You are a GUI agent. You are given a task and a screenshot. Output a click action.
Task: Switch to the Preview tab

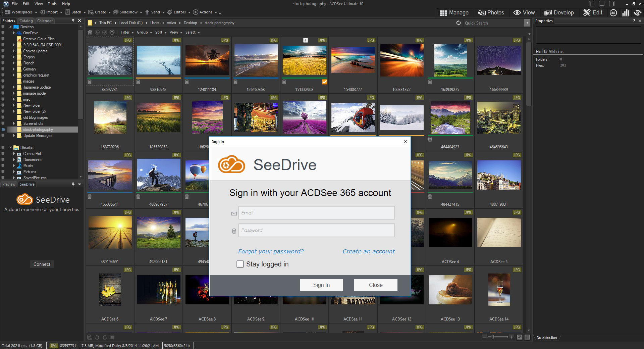[x=9, y=184]
